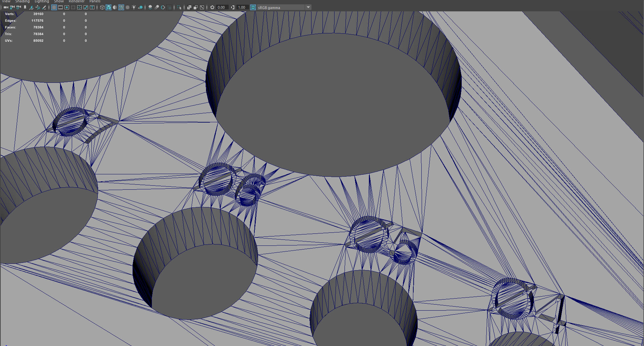
Task: Toggle wireframe on shaded mode
Action: pyautogui.click(x=121, y=7)
